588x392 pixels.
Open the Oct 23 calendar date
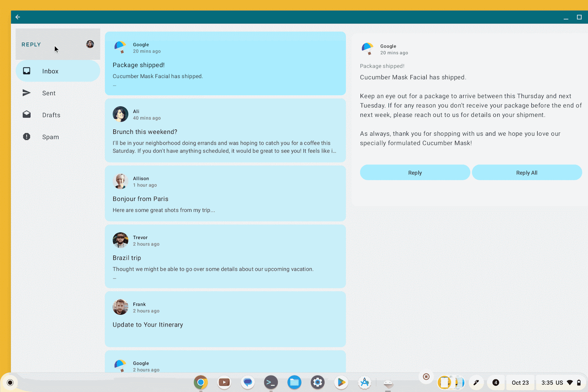coord(520,383)
